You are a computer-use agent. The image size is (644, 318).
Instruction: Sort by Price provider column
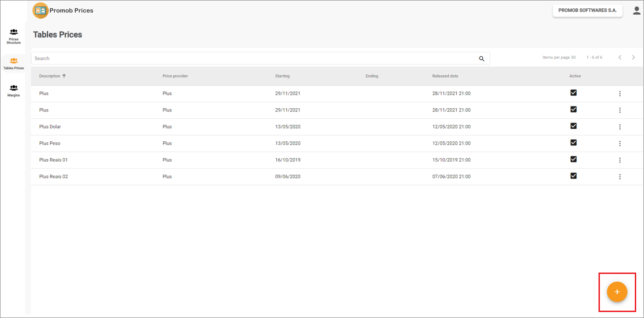click(175, 76)
